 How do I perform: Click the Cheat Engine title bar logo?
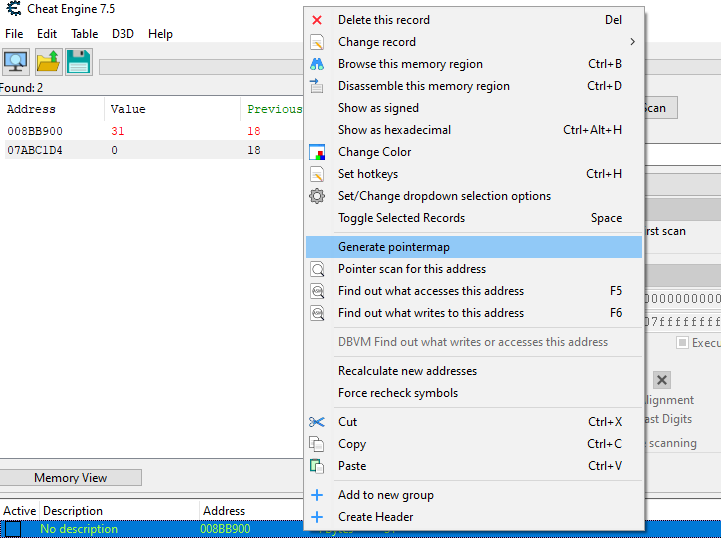[13, 8]
